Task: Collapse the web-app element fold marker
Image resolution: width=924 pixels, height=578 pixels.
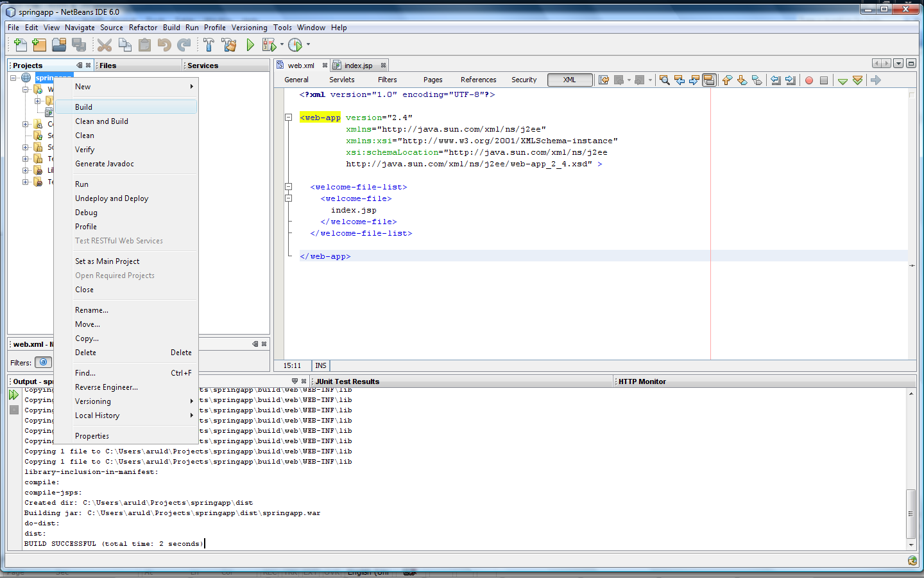Action: coord(289,118)
